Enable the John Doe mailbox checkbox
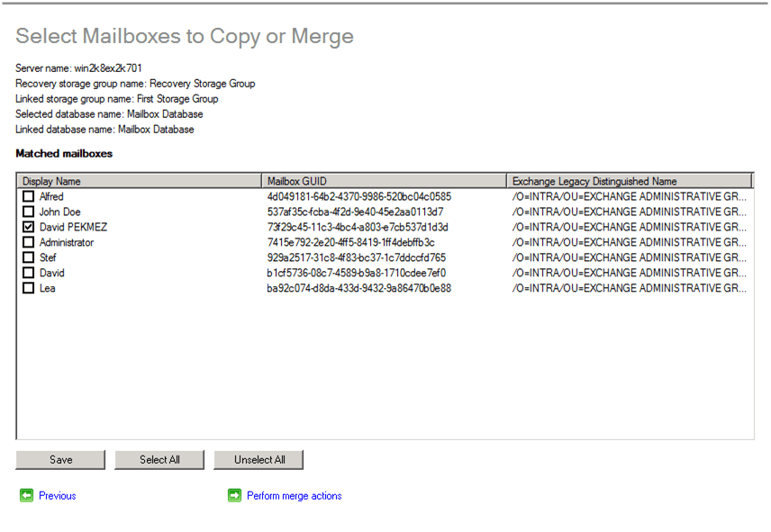Viewport: 771px width, 532px height. click(x=29, y=212)
